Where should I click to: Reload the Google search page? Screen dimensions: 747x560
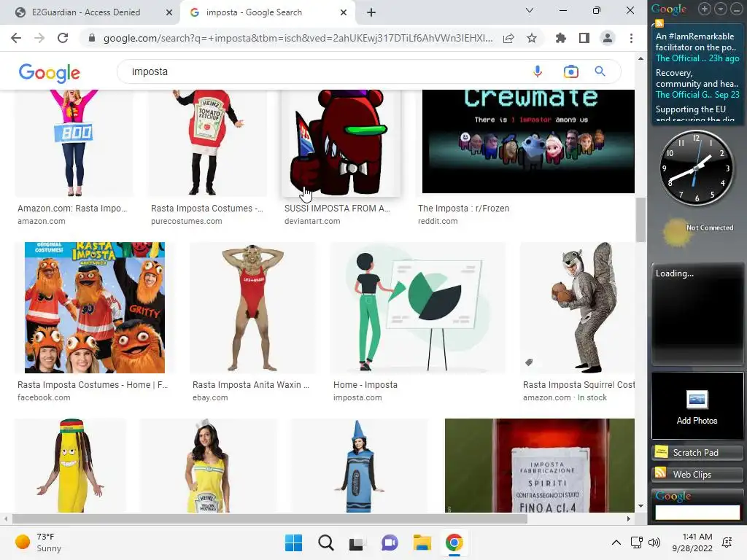(63, 38)
